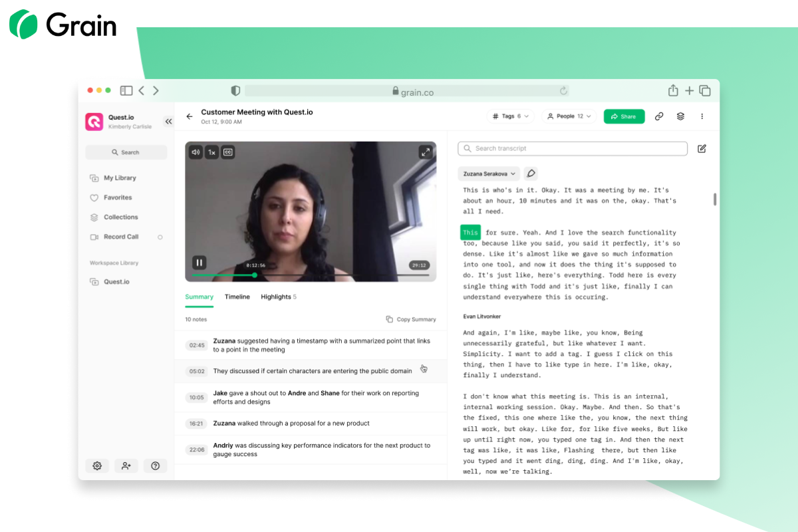Click note about Andriy's key performance indicators
Screen dimensions: 798x532
pos(311,450)
